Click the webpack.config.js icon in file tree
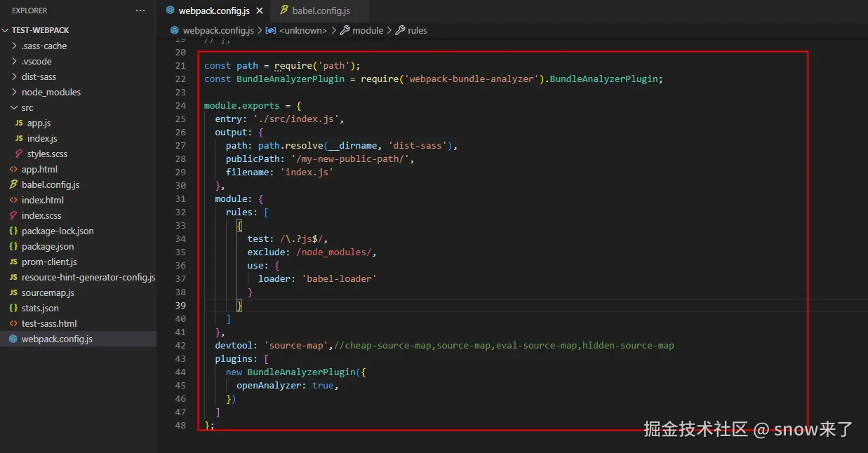This screenshot has width=868, height=453. pos(14,339)
